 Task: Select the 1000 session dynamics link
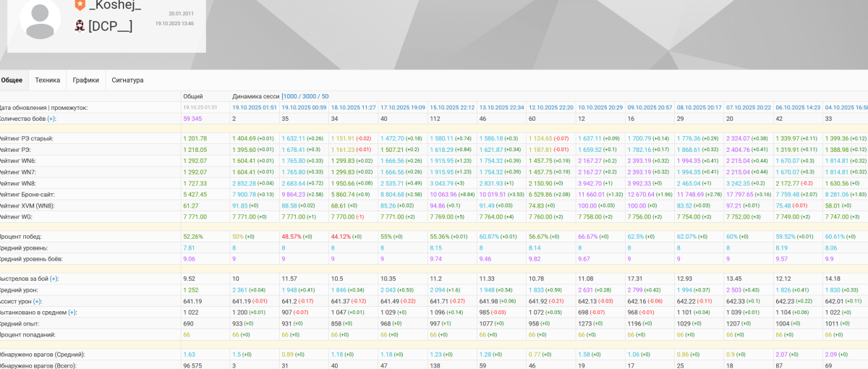(291, 96)
